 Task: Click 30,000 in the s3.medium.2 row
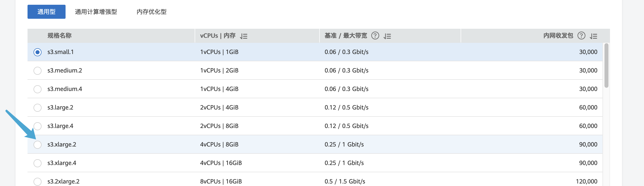[x=588, y=70]
